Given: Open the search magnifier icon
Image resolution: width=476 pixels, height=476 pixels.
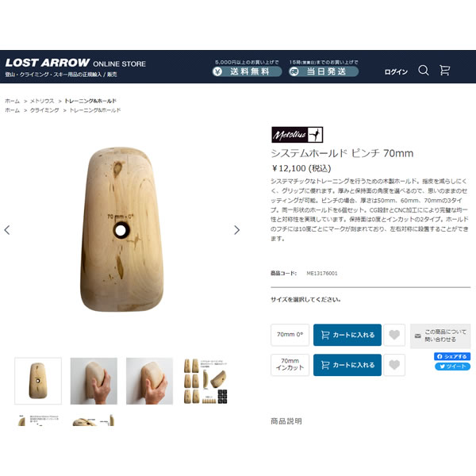Looking at the screenshot, I should click(424, 71).
